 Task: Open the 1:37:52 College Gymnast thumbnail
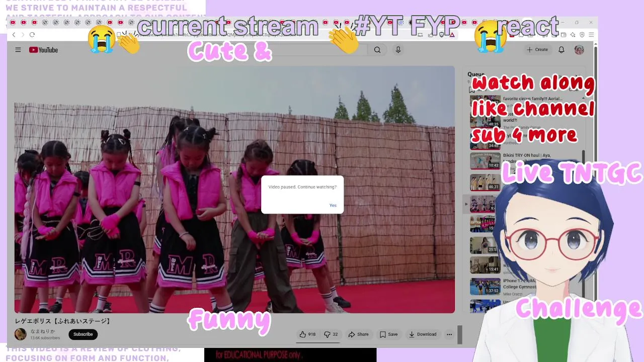pos(485,286)
